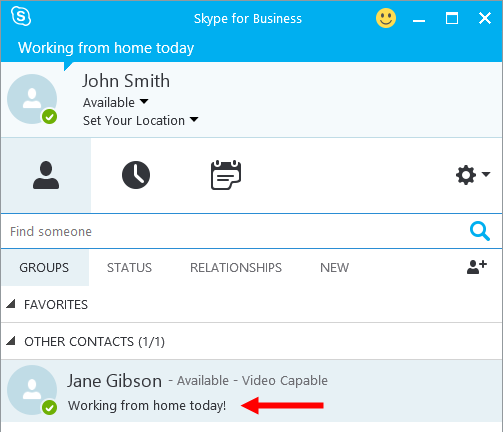Screen dimensions: 503x432
Task: Open the Conversations history clock icon
Action: (136, 175)
